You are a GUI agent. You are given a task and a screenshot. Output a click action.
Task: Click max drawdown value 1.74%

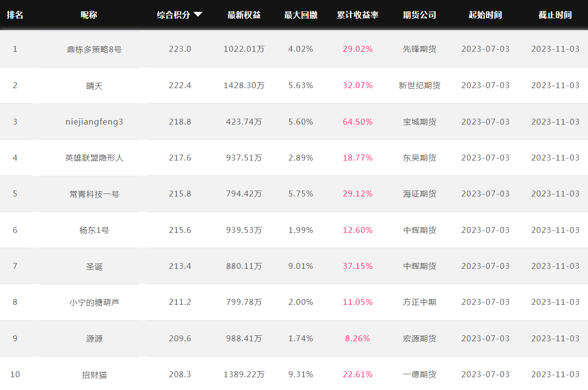click(x=301, y=338)
